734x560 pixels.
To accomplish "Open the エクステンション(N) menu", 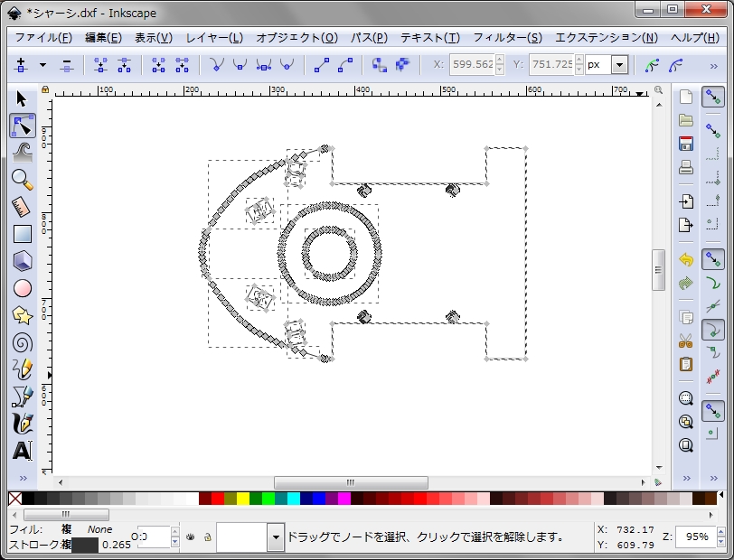I will (607, 37).
